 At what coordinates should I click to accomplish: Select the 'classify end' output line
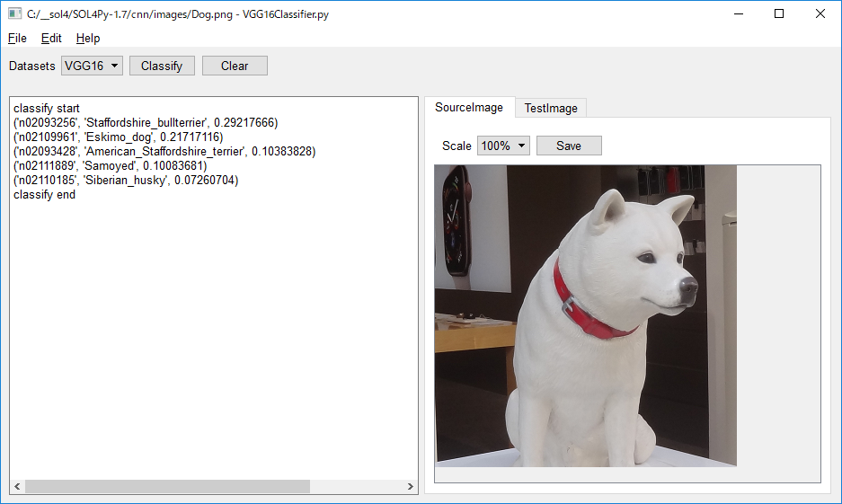point(45,195)
